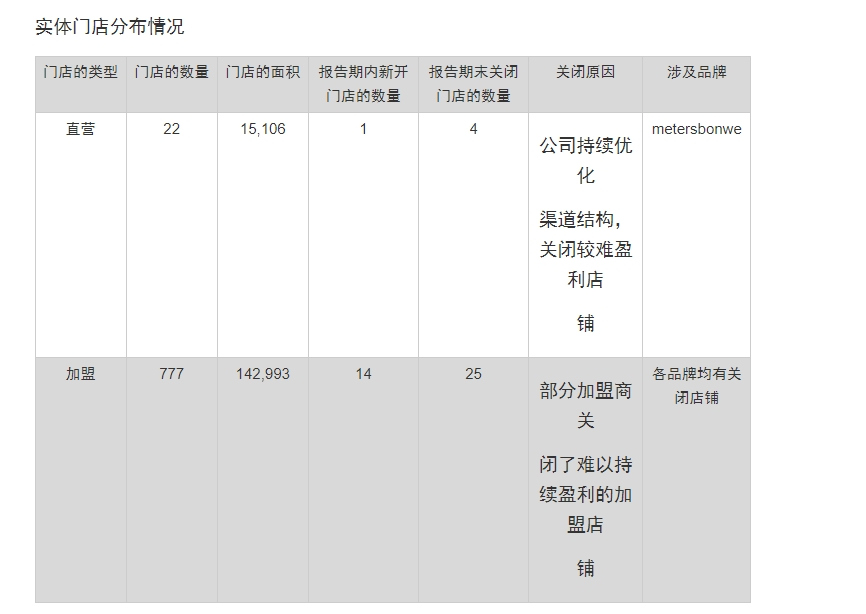This screenshot has height=614, width=866.
Task: Click the 报告期内新开门店的数量 header cell
Action: 363,84
